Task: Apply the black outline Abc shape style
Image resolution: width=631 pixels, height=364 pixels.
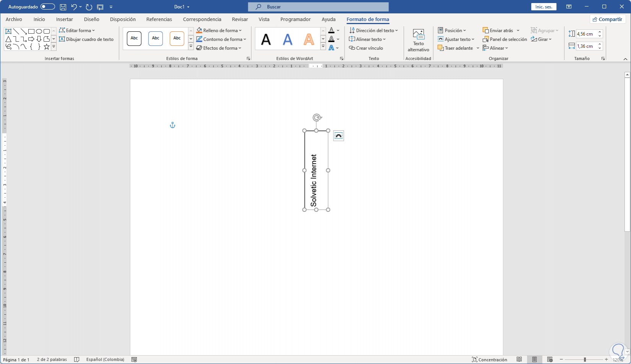Action: [x=134, y=38]
